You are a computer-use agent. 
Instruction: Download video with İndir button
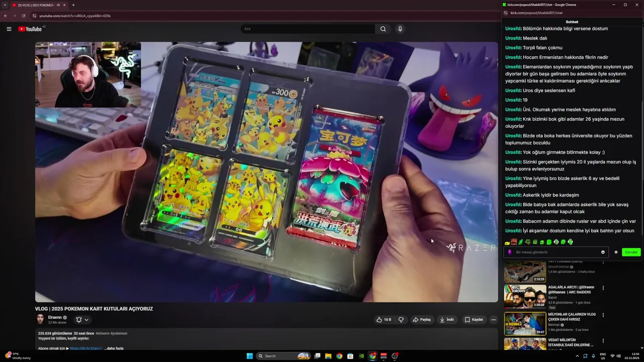(447, 319)
